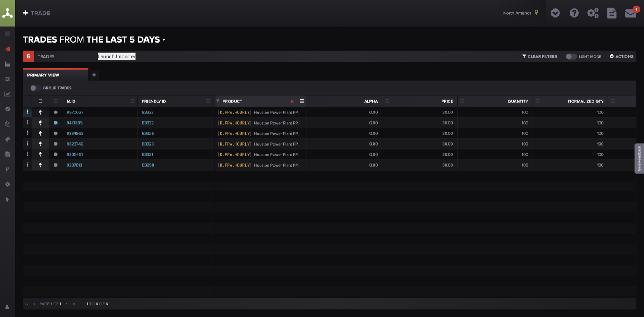Click the help question mark icon

pos(574,13)
